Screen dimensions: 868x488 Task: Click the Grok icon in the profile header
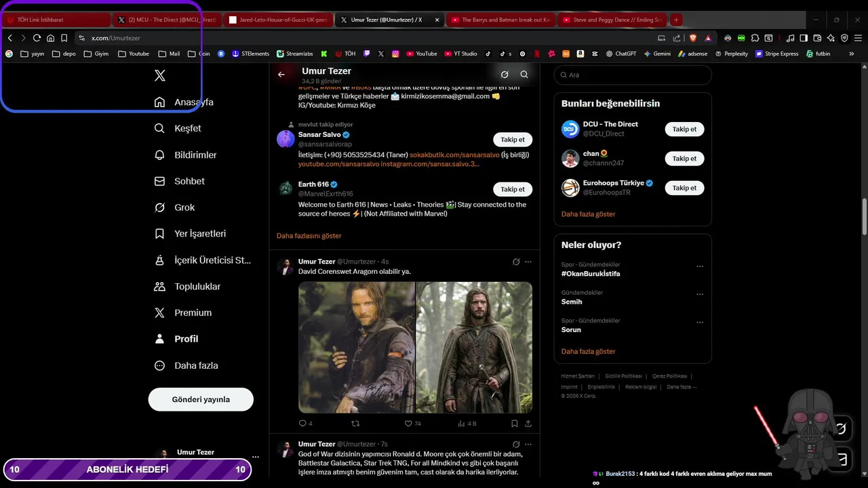coord(505,75)
